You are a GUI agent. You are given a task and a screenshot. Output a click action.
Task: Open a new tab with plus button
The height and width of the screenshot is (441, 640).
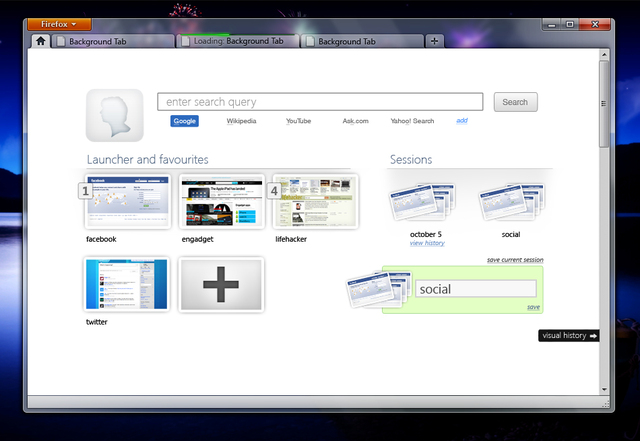pos(434,41)
